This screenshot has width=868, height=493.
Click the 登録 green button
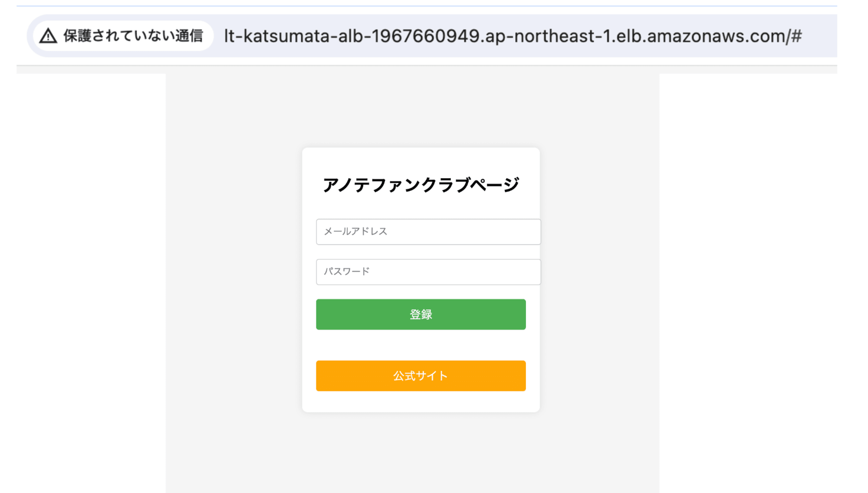click(x=421, y=314)
